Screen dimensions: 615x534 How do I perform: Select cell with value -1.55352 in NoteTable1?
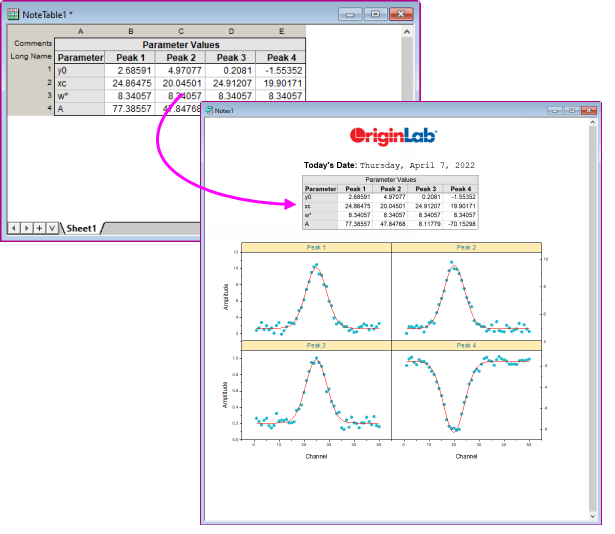(281, 70)
